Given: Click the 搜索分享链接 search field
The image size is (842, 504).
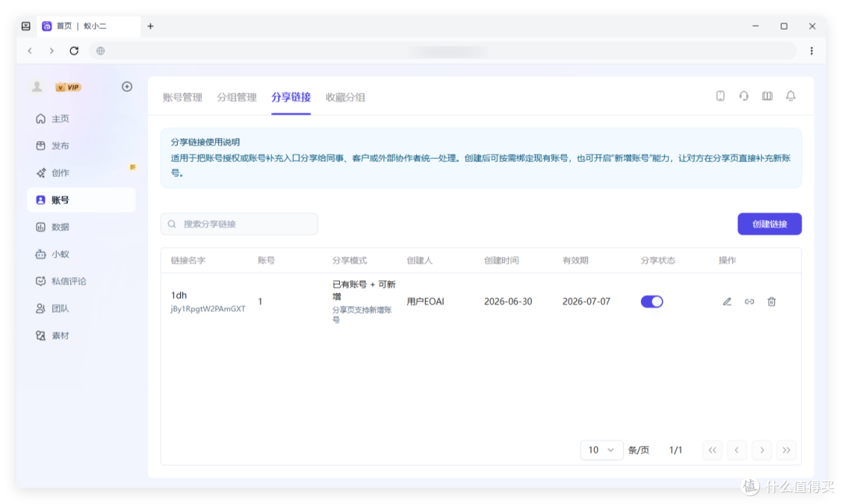Looking at the screenshot, I should point(239,224).
